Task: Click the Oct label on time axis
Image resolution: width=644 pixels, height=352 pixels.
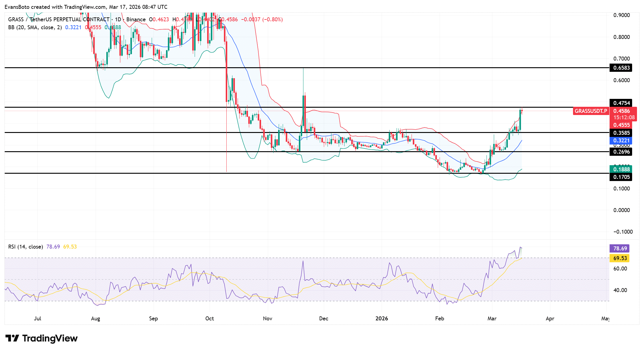Action: (x=210, y=319)
